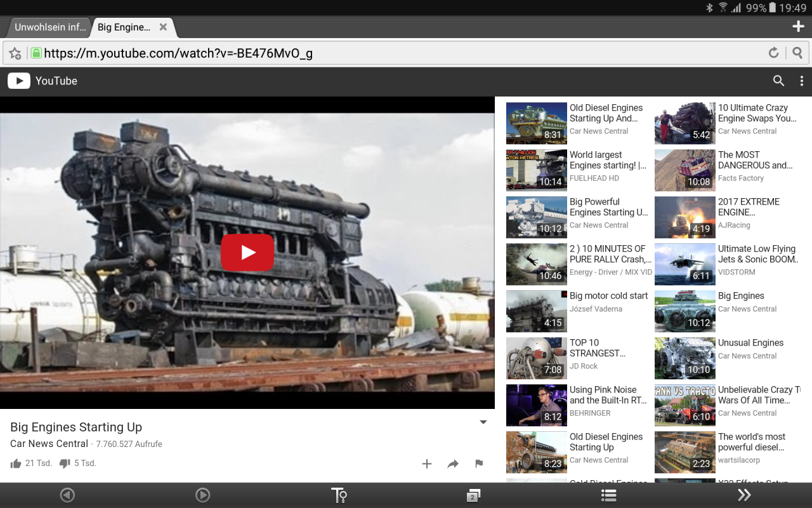Play the Big Engines Starting Up video

click(247, 252)
